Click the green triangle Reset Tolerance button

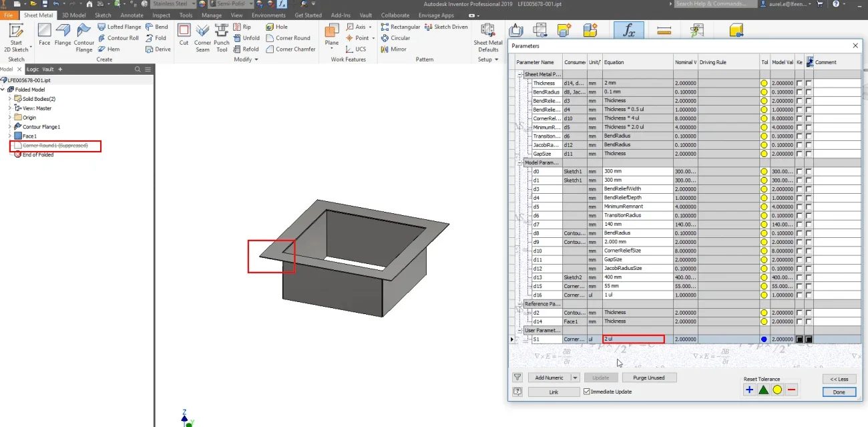tap(764, 390)
